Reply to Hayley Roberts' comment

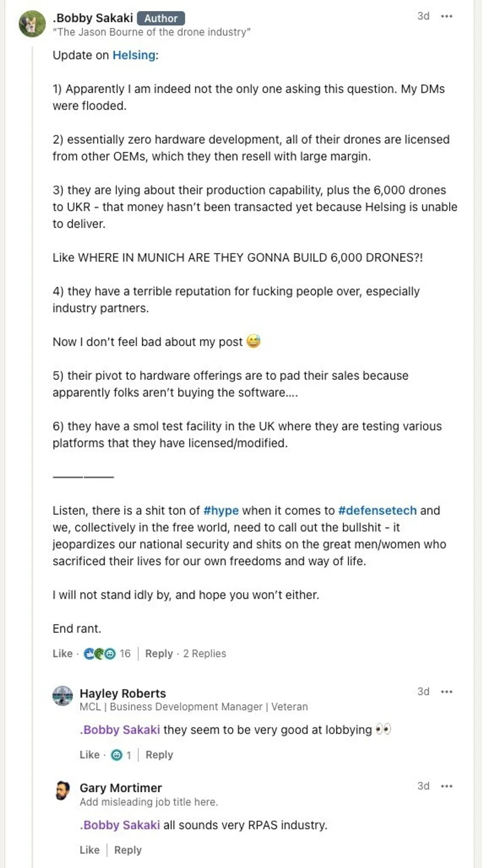click(159, 755)
